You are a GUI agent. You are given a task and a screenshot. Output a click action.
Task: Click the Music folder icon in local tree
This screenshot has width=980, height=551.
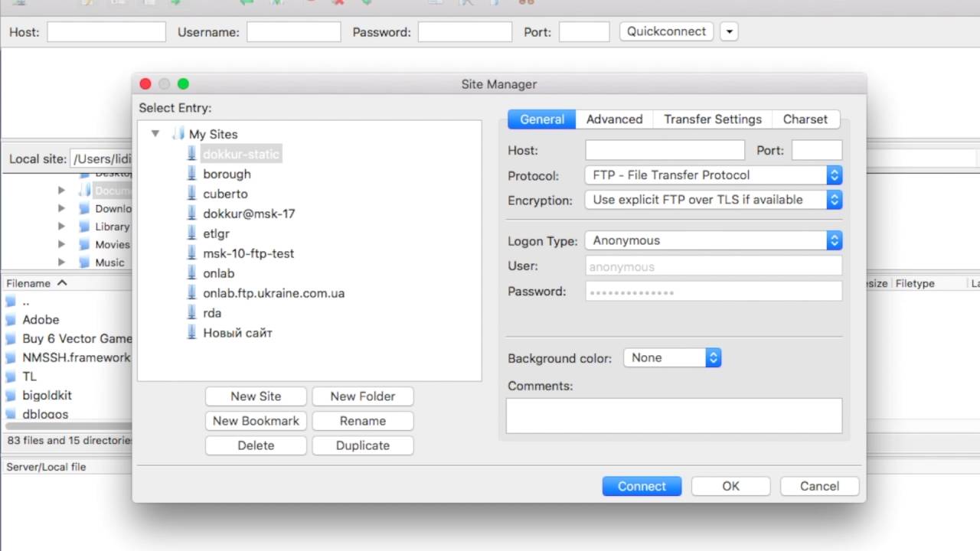coord(85,262)
